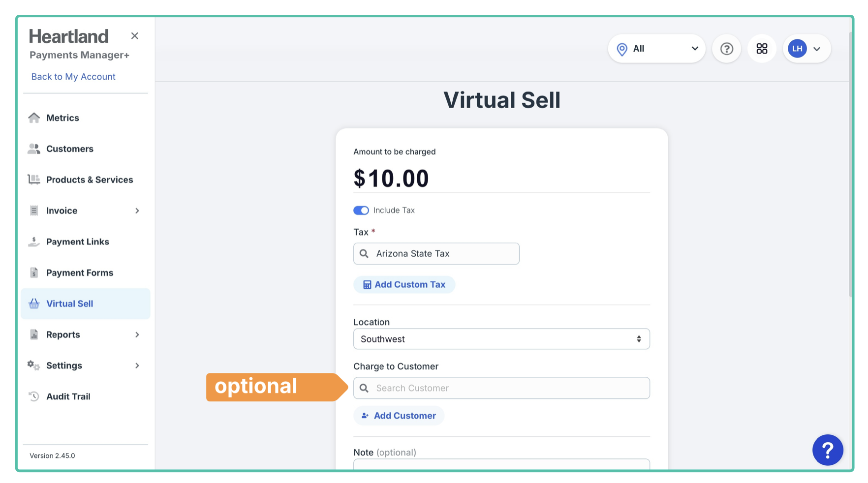Click the Add Custom Tax button
The width and height of the screenshot is (868, 483).
coord(404,284)
